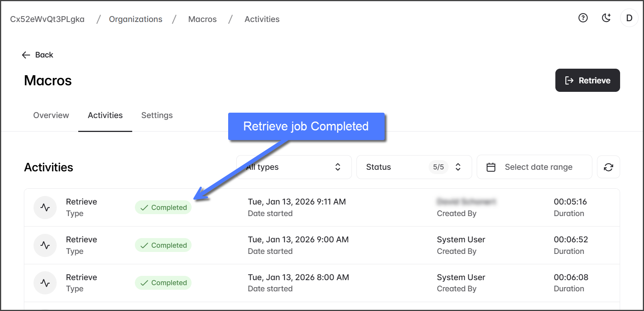
Task: Open the Select date range picker
Action: point(538,167)
